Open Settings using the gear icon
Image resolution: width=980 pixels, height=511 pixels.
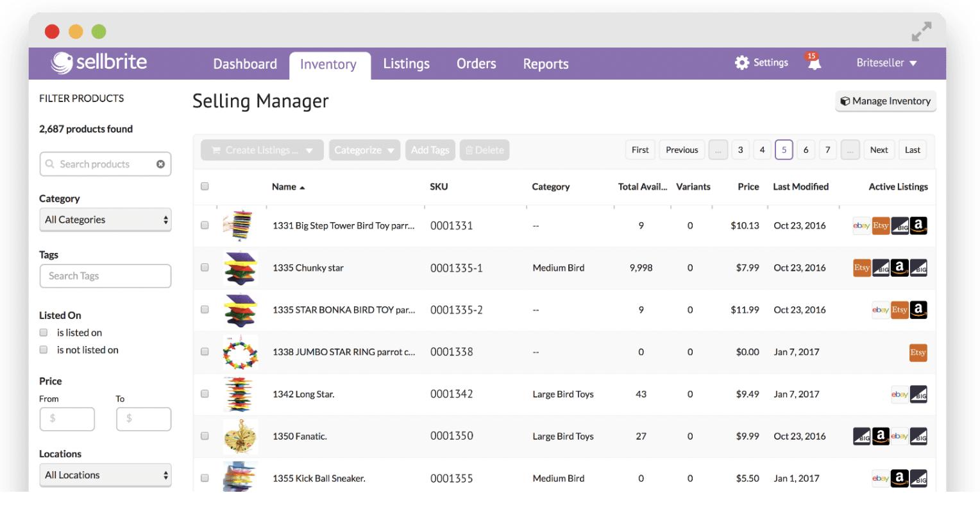743,62
